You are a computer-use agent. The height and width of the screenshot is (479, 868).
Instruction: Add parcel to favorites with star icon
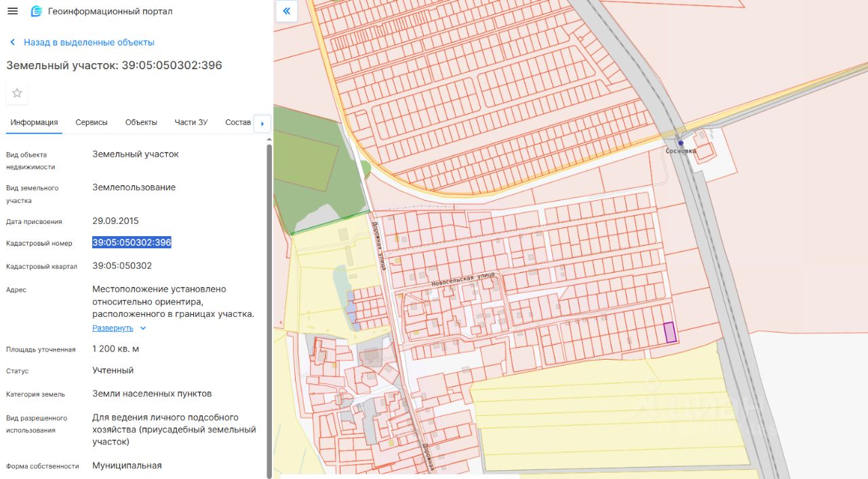pos(17,93)
